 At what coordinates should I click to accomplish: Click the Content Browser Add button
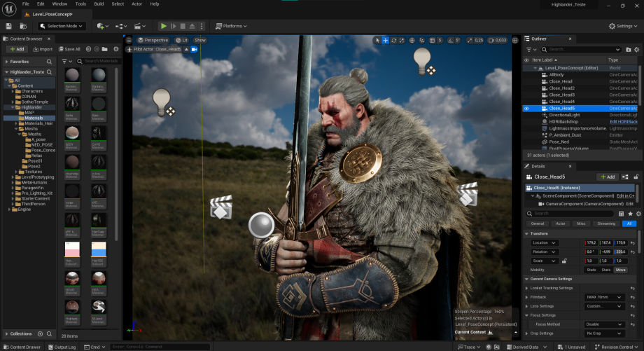17,49
